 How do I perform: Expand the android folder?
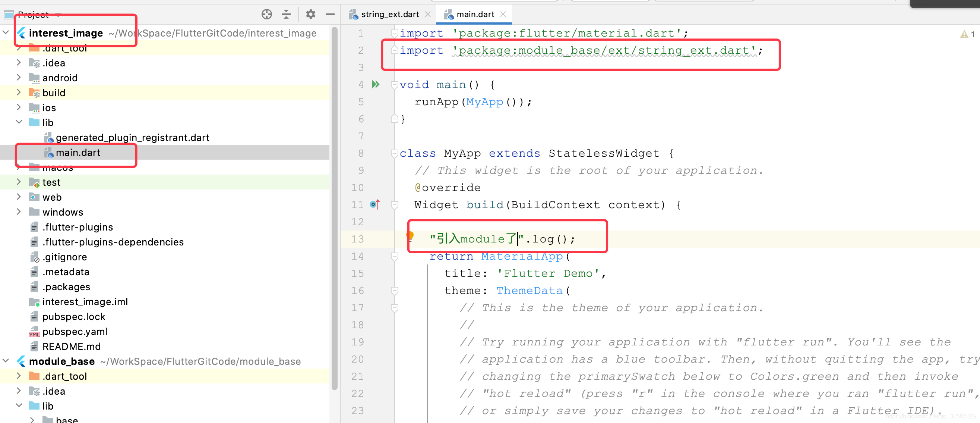[x=19, y=78]
